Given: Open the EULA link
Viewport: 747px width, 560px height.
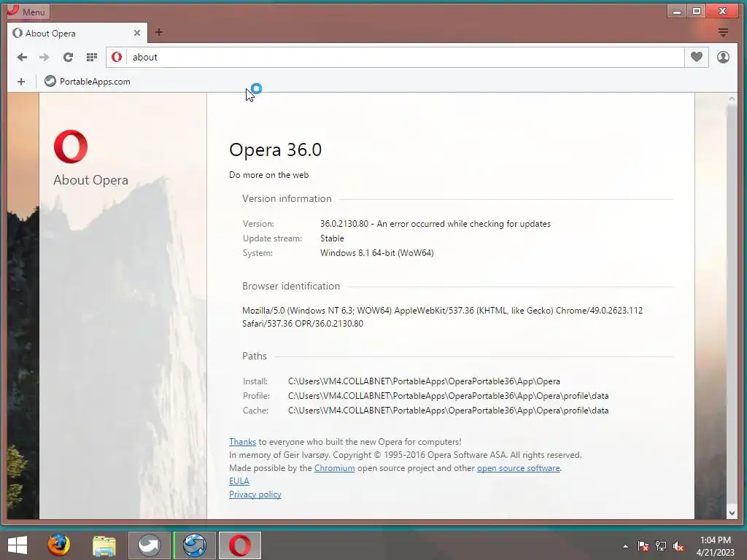Looking at the screenshot, I should 239,481.
